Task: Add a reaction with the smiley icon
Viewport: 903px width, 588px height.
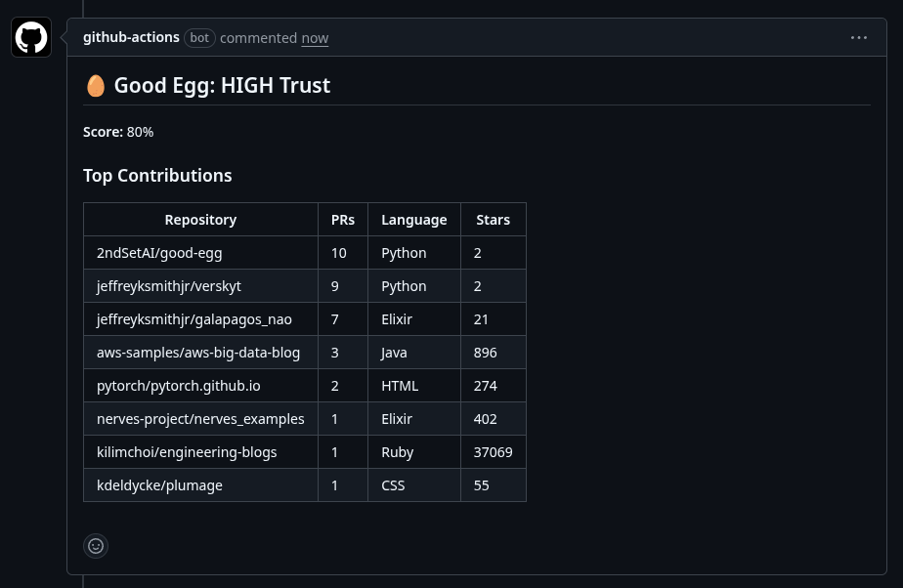Action: 96,546
